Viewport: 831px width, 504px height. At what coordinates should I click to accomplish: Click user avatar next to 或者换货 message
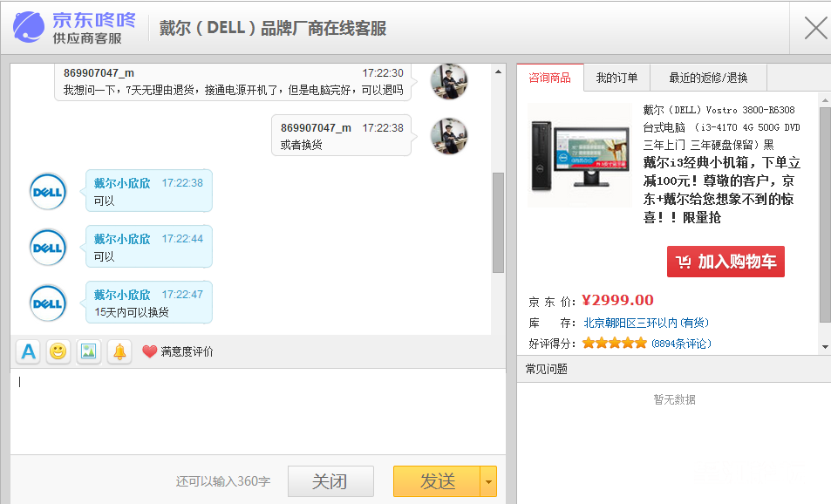pos(449,136)
